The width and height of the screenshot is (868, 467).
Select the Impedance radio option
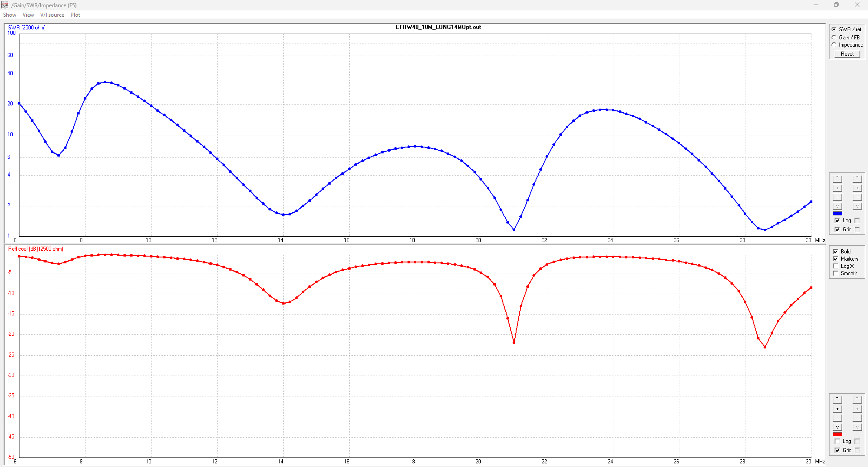click(x=835, y=45)
